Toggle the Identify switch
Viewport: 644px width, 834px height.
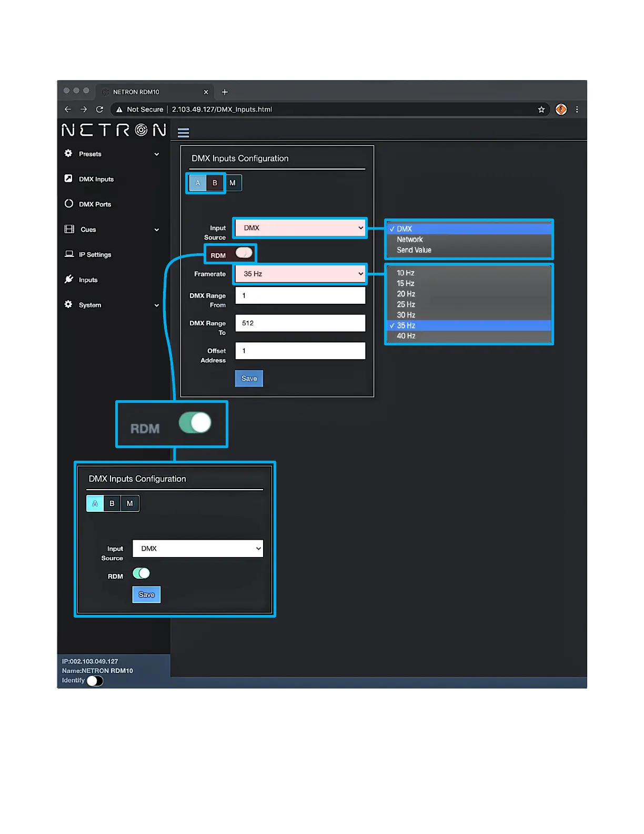[95, 681]
